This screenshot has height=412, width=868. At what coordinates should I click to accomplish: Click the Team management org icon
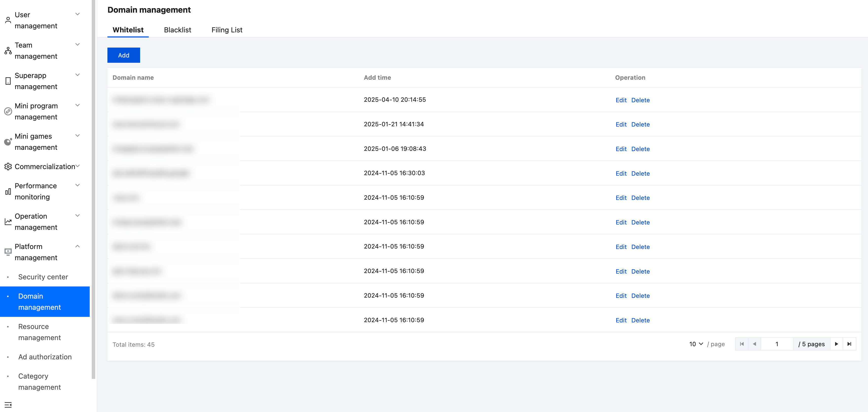pos(8,51)
